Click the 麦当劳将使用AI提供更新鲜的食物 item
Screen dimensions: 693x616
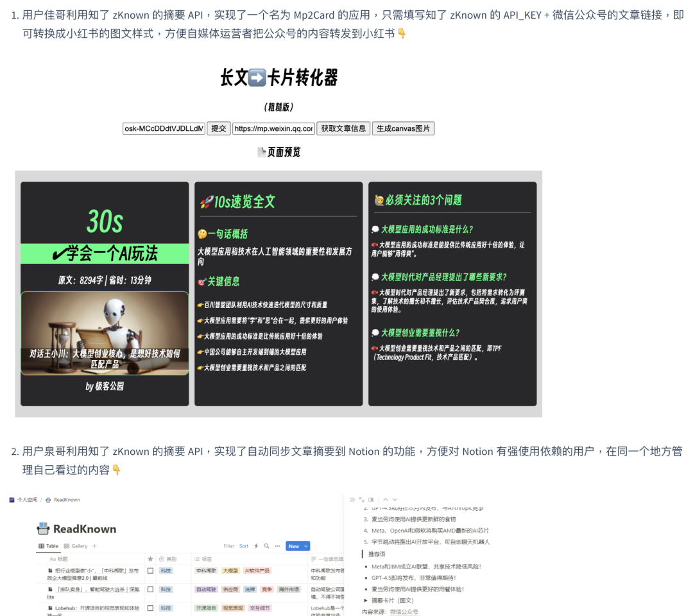tap(414, 519)
